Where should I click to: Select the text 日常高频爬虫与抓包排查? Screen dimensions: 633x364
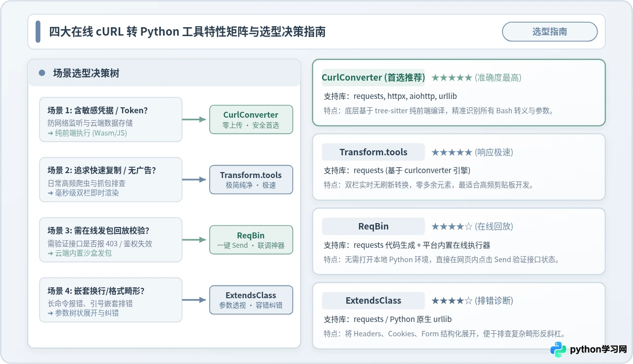(x=87, y=183)
